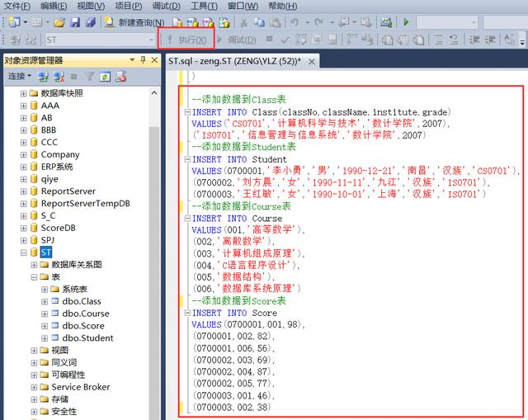
Task: Click the Redo arrow icon
Action: (x=318, y=22)
